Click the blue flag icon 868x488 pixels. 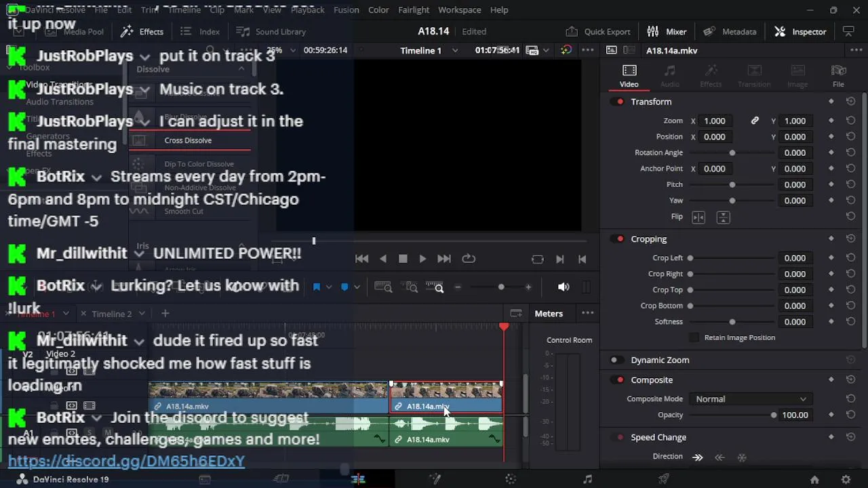coord(317,287)
